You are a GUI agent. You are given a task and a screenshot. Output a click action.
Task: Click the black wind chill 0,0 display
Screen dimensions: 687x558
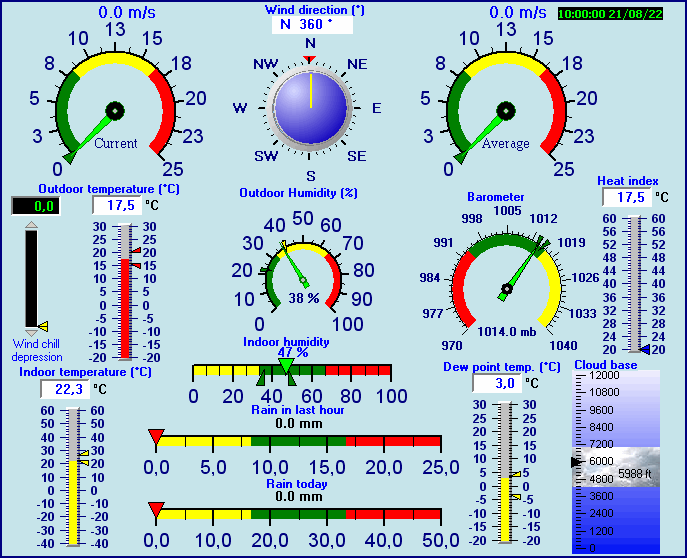35,206
